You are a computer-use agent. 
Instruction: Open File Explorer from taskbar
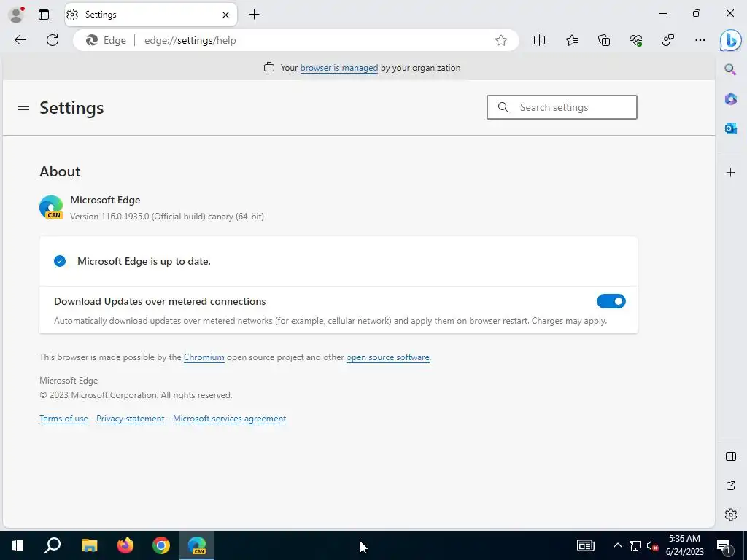click(89, 545)
